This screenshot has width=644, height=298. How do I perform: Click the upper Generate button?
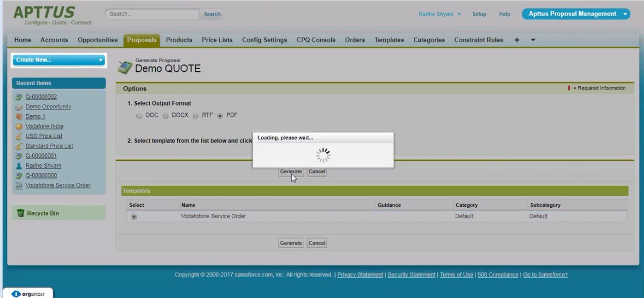point(291,172)
